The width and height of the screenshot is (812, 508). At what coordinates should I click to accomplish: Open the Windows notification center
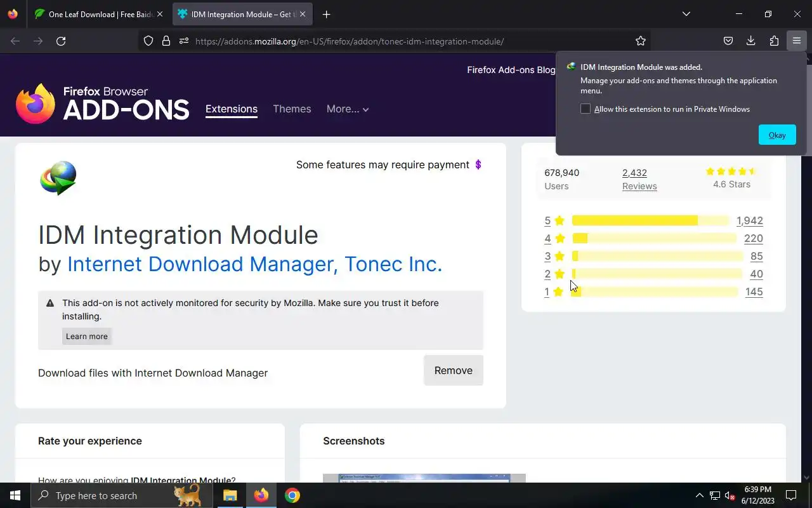pyautogui.click(x=791, y=495)
